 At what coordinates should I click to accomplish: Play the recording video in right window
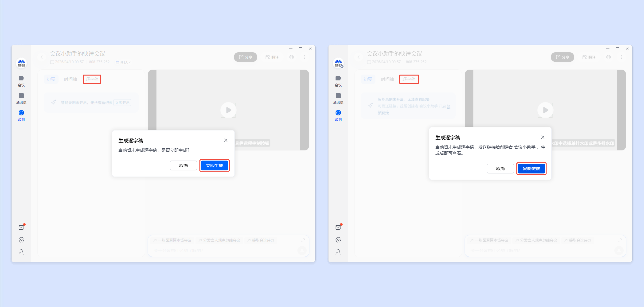(x=545, y=110)
